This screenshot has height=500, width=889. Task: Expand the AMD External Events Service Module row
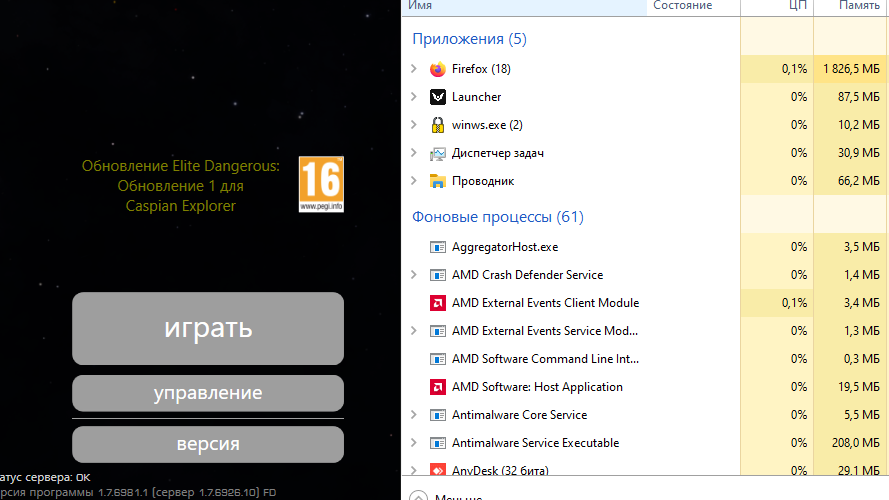pos(414,330)
